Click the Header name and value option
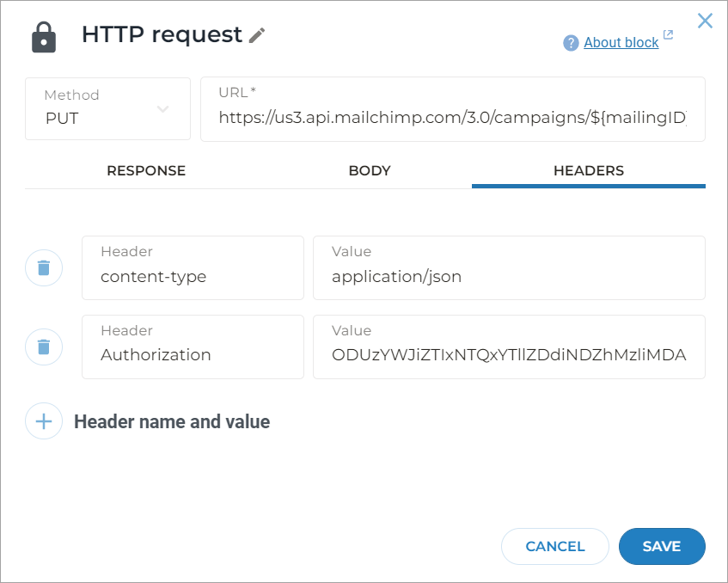Image resolution: width=728 pixels, height=583 pixels. click(172, 421)
